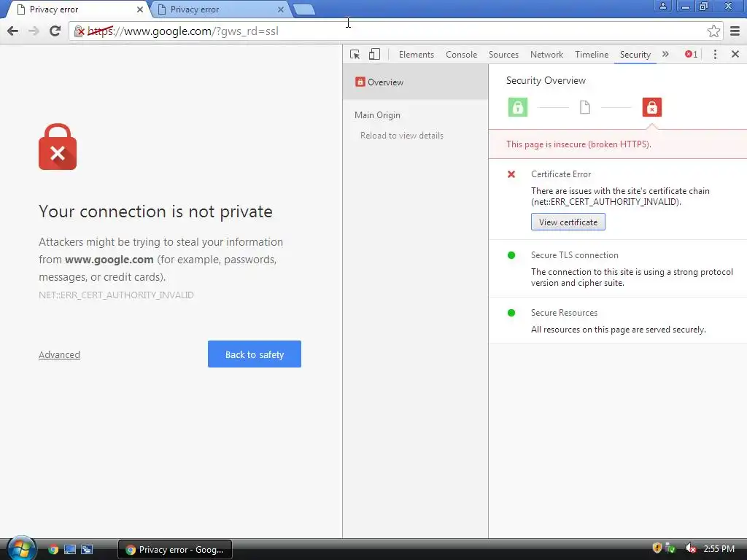Close the DevTools panel

click(x=735, y=54)
